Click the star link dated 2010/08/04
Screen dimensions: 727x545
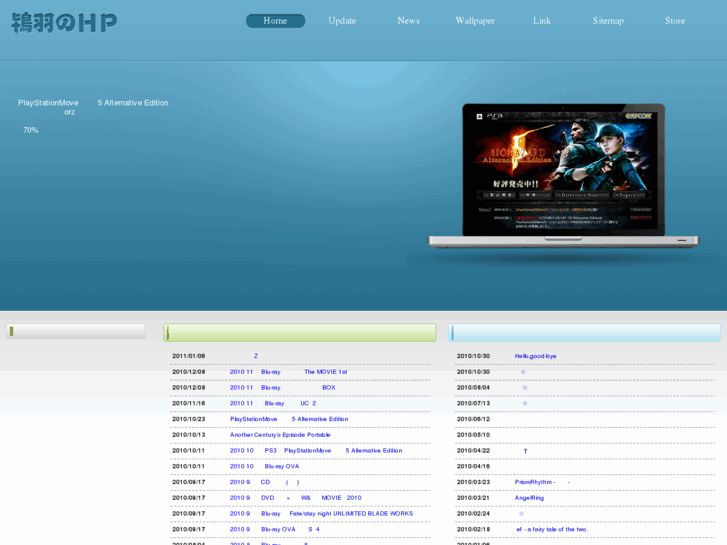point(525,387)
